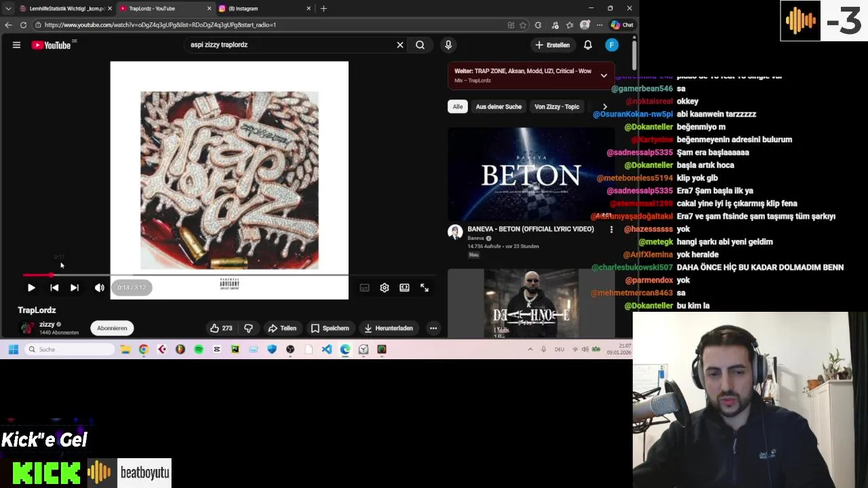Open the BANEVA - BETON video title
Viewport: 868px width, 488px height.
pos(530,229)
